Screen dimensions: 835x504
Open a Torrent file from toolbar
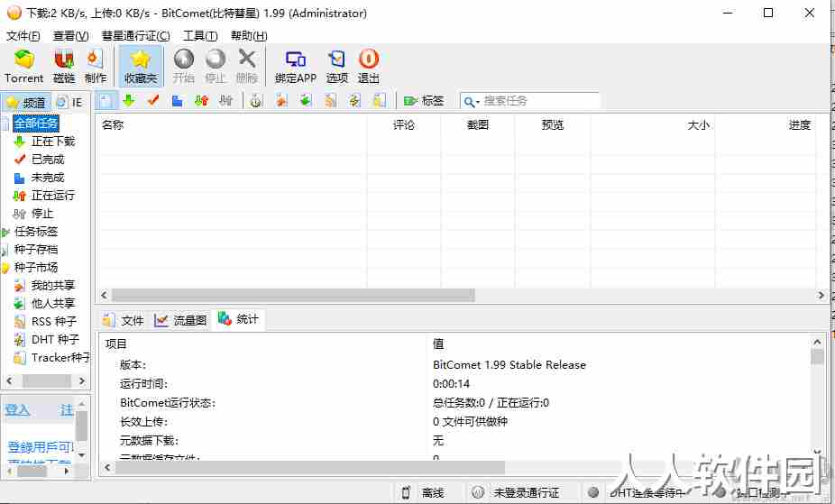[x=24, y=67]
